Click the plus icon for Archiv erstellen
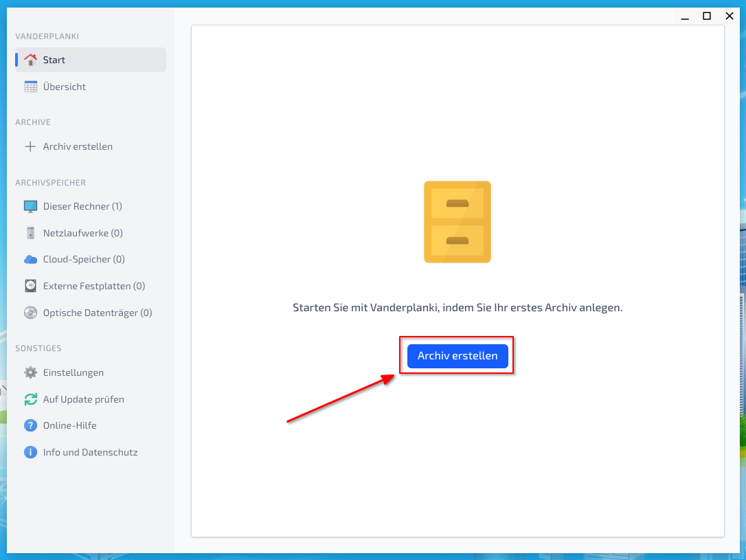 click(x=30, y=146)
